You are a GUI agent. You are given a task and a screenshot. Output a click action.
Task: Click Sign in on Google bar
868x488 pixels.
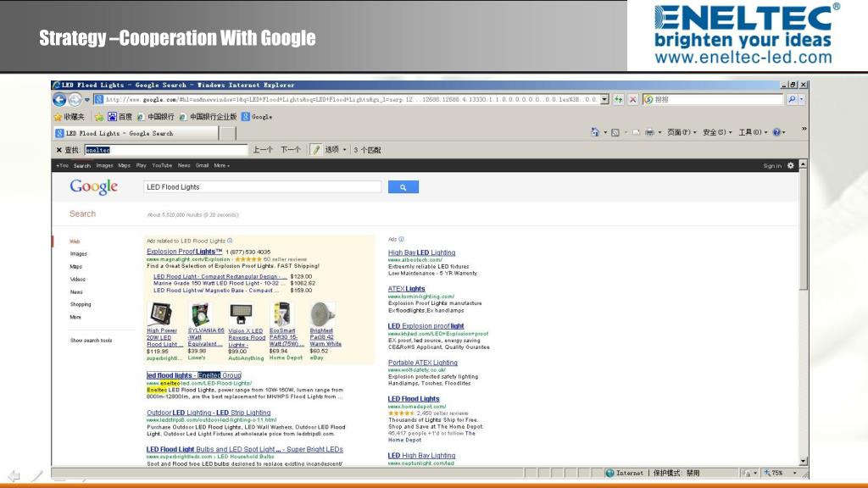[x=772, y=166]
